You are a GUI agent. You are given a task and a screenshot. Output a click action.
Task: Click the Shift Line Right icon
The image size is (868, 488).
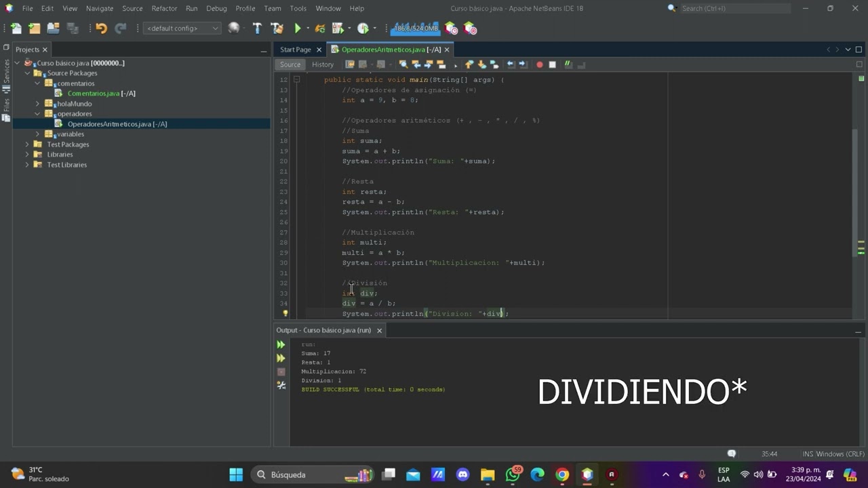[x=524, y=64]
